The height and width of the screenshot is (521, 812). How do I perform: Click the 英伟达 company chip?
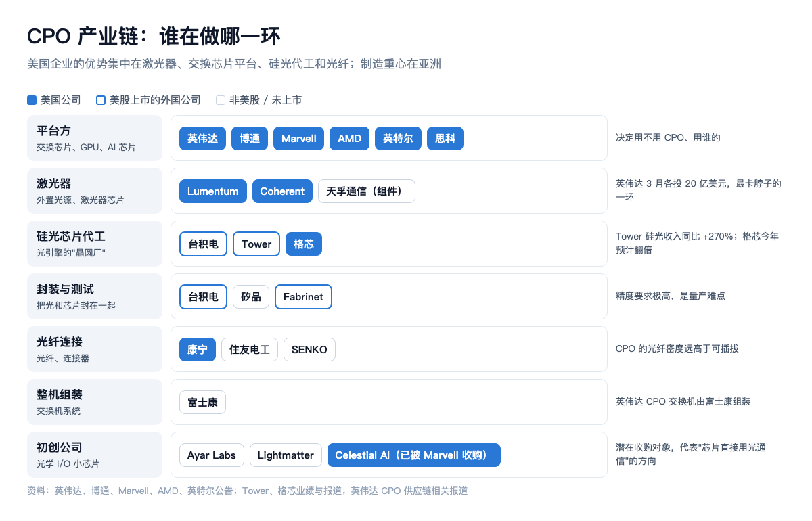pos(202,138)
